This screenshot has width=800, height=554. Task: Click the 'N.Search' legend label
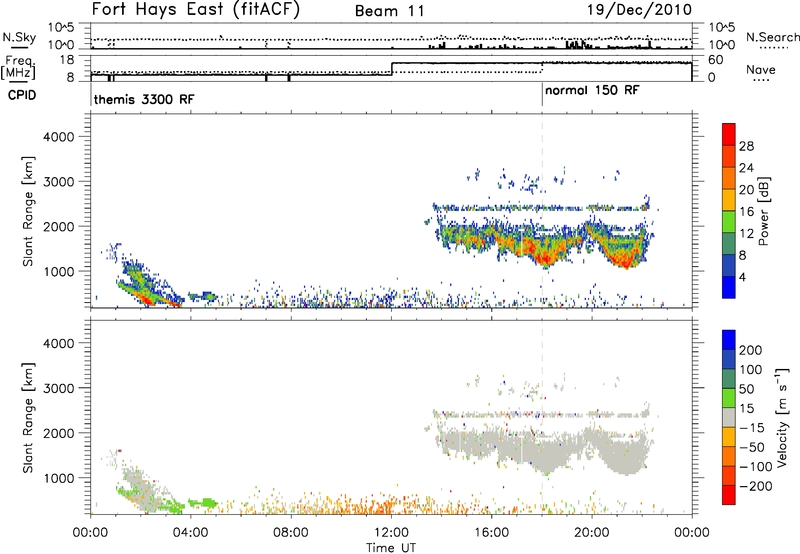(772, 37)
